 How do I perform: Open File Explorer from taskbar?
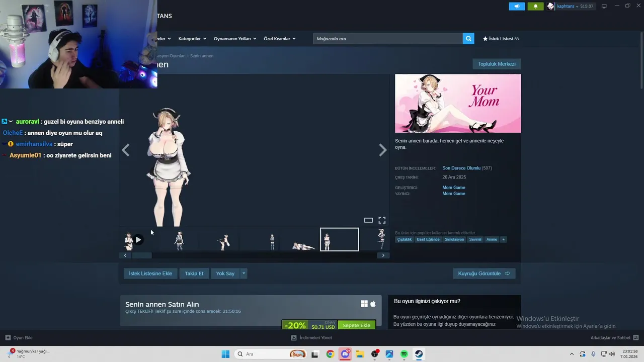tap(360, 354)
